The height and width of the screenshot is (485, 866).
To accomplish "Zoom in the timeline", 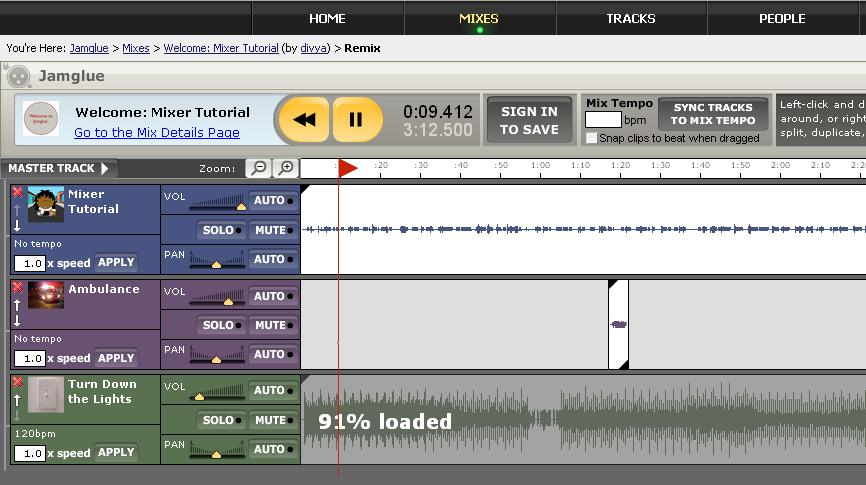I will pyautogui.click(x=286, y=168).
